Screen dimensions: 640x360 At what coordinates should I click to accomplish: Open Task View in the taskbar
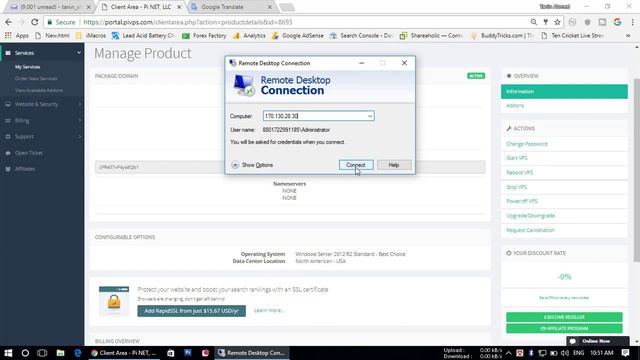click(42, 353)
